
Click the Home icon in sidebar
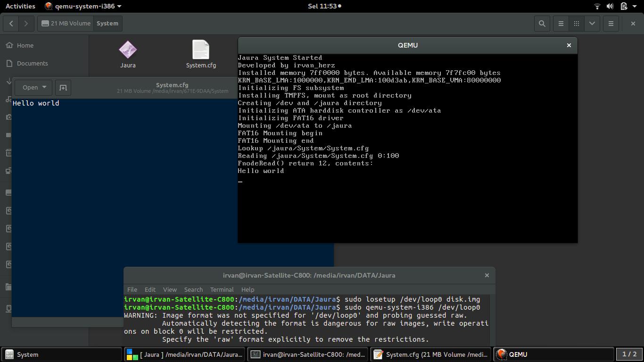[x=9, y=45]
